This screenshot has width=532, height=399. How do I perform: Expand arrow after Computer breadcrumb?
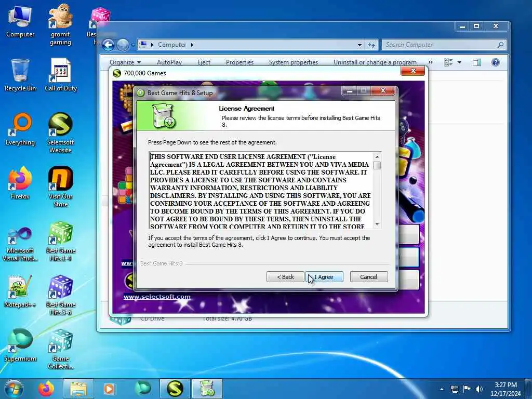[x=192, y=45]
